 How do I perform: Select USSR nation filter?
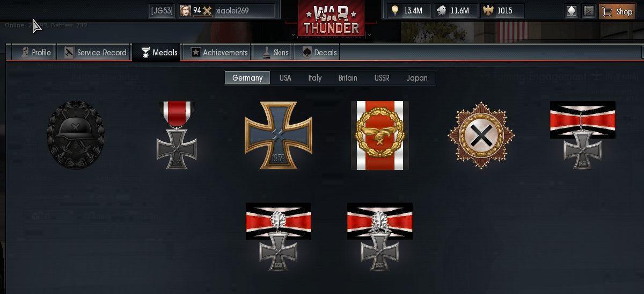382,78
